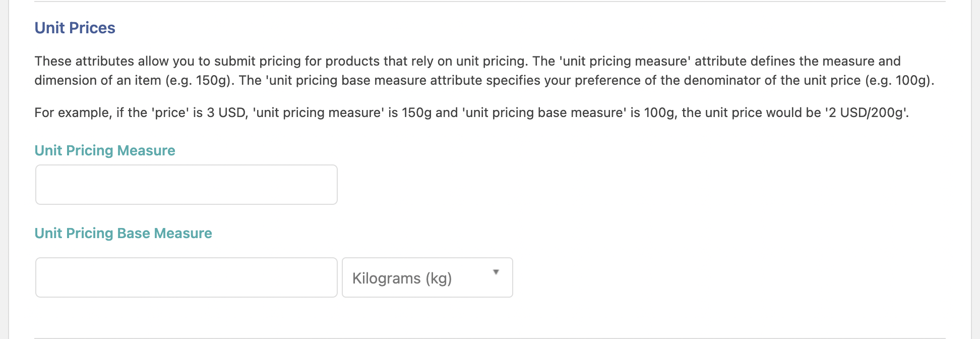
Task: Click the '(kg)' abbreviation in the dropdown
Action: click(439, 278)
